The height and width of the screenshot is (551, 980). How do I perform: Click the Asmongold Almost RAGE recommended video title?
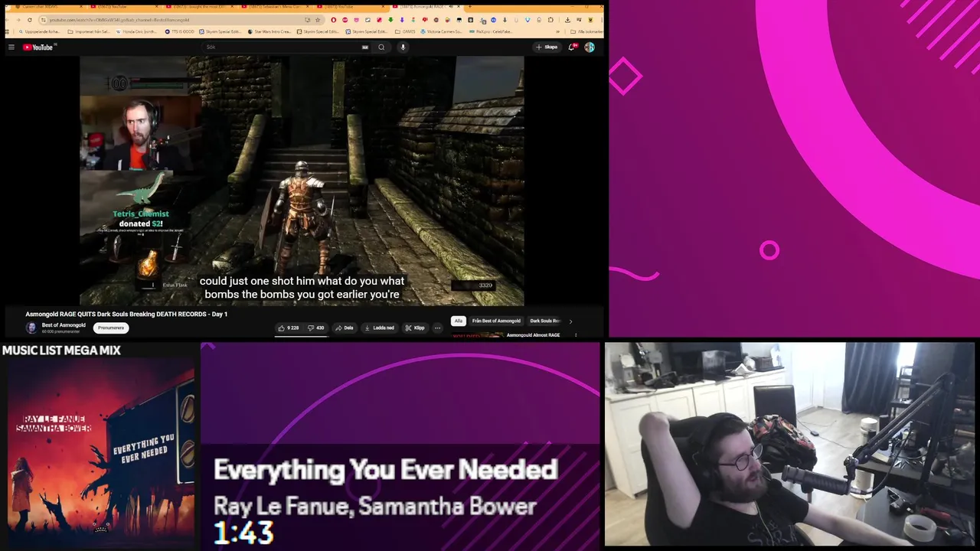click(x=533, y=335)
